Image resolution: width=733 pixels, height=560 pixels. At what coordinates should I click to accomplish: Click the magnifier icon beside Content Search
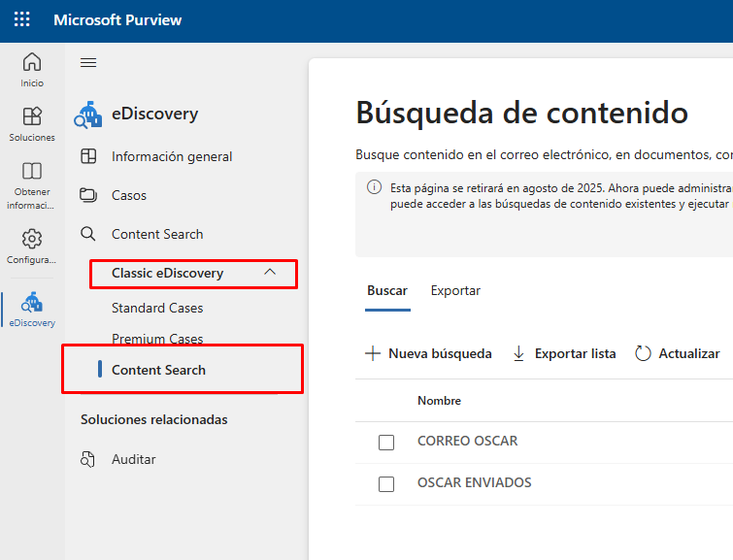[88, 234]
